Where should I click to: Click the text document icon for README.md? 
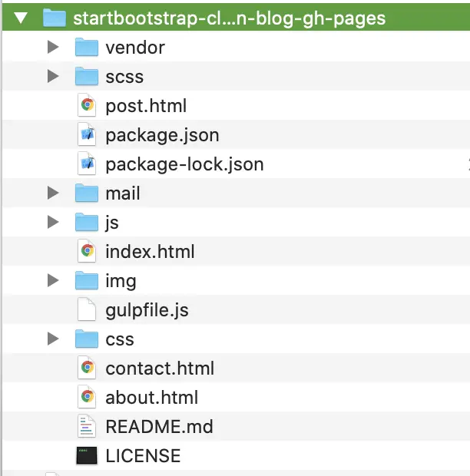point(87,426)
